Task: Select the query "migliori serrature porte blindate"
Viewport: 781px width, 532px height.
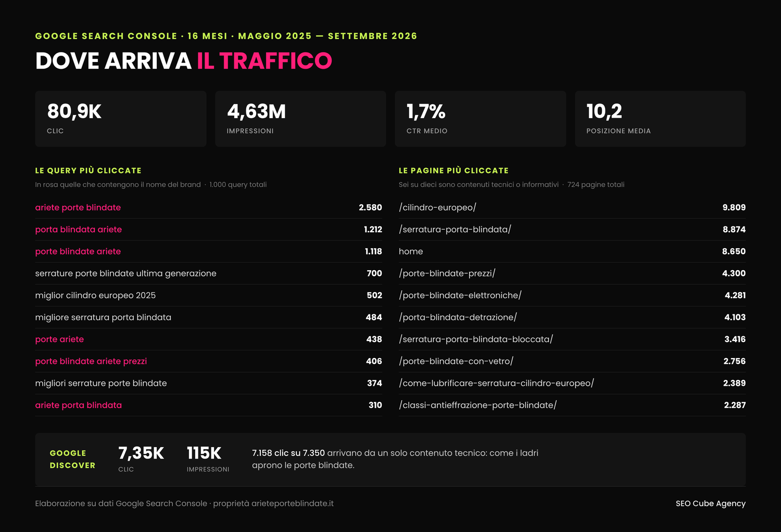Action: pyautogui.click(x=101, y=383)
